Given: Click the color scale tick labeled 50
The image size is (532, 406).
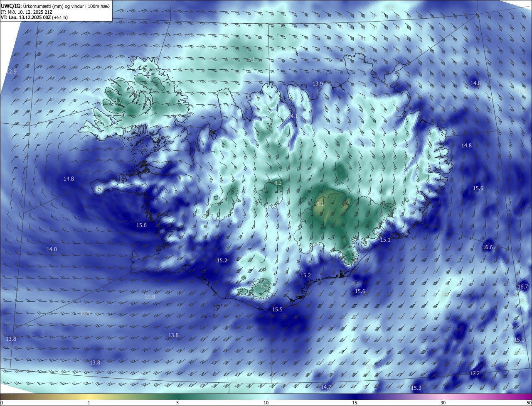Looking at the screenshot, I should [528, 403].
